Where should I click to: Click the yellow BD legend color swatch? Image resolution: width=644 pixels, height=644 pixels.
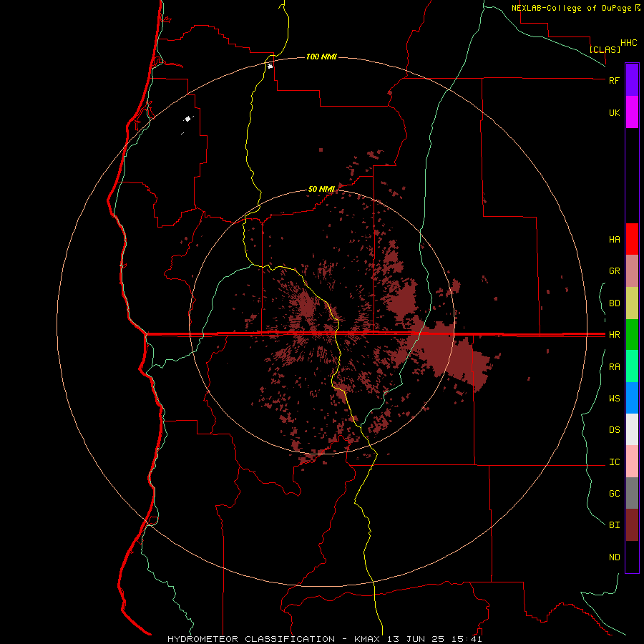pos(632,303)
